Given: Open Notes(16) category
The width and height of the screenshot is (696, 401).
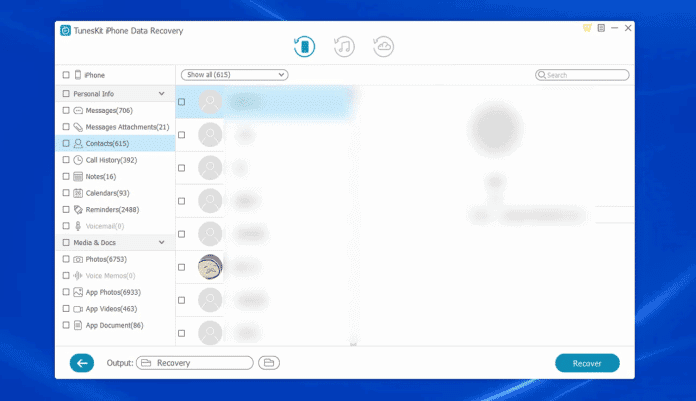Looking at the screenshot, I should coord(101,176).
